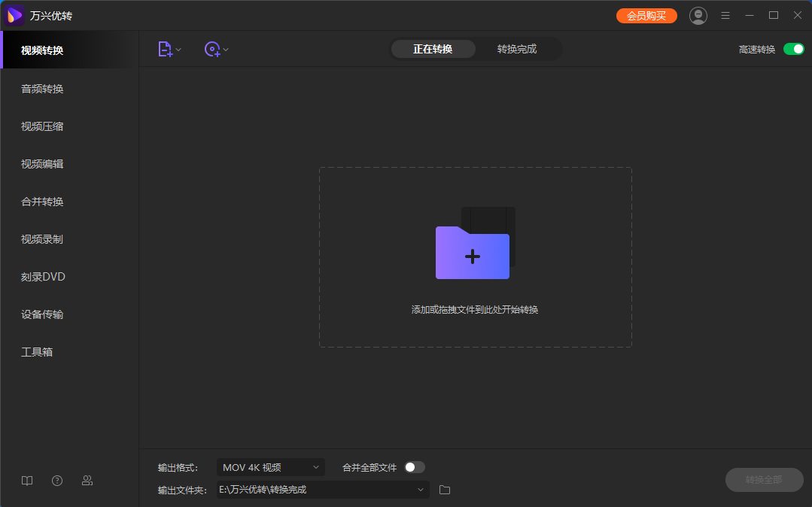This screenshot has height=507, width=812.
Task: Click the add file icon in toolbar
Action: 165,49
